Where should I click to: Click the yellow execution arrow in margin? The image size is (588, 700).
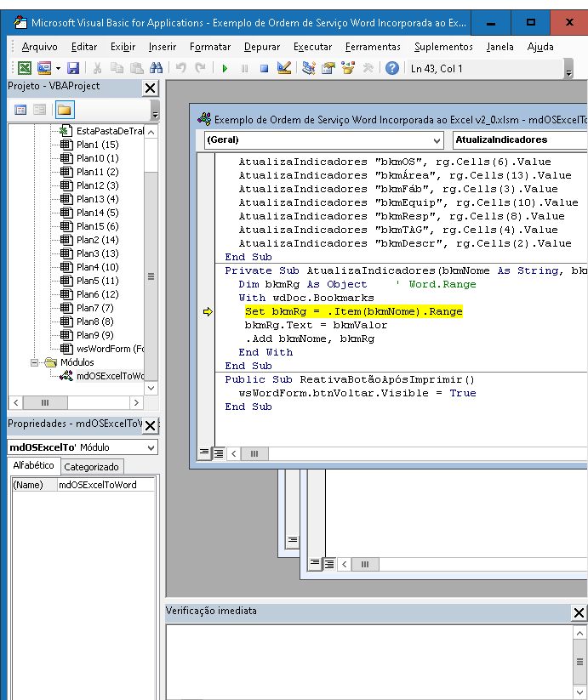coord(208,311)
